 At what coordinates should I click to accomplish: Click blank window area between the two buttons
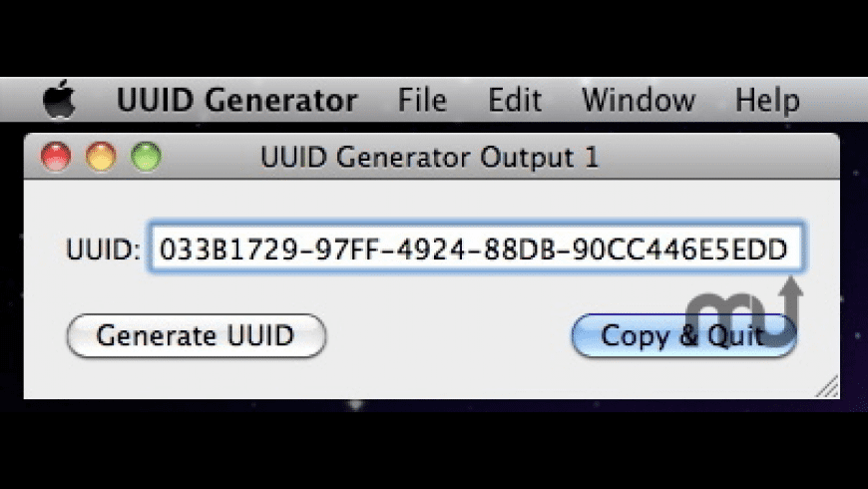point(447,336)
